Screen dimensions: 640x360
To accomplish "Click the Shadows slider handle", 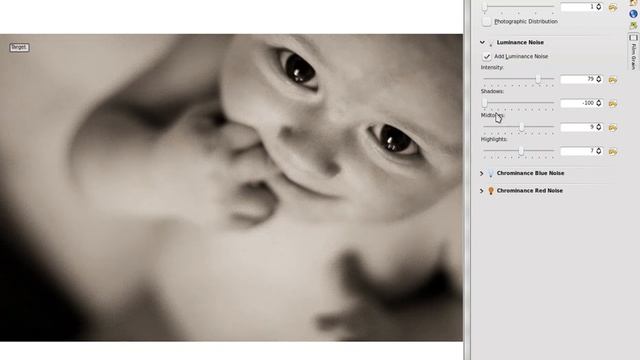I will coord(484,103).
